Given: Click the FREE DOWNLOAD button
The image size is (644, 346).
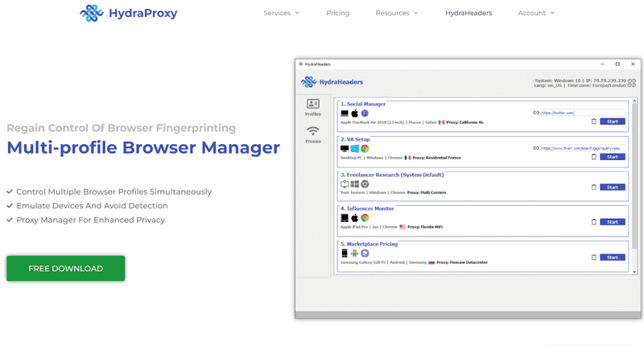Looking at the screenshot, I should click(x=66, y=269).
